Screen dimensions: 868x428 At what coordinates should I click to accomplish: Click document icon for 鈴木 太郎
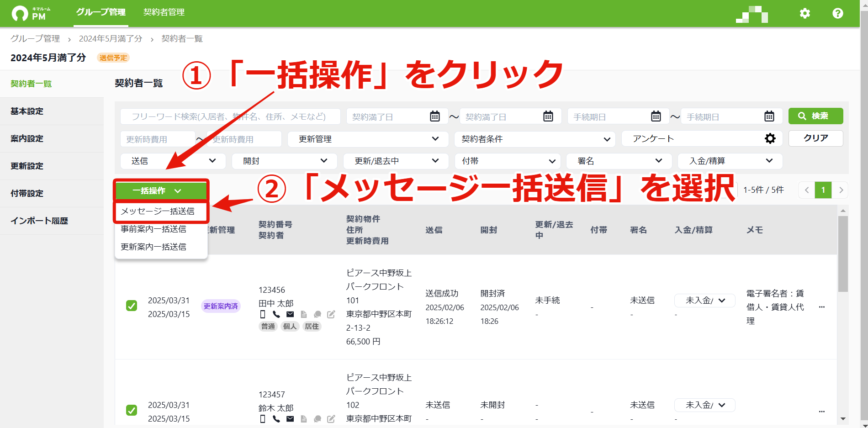click(304, 419)
